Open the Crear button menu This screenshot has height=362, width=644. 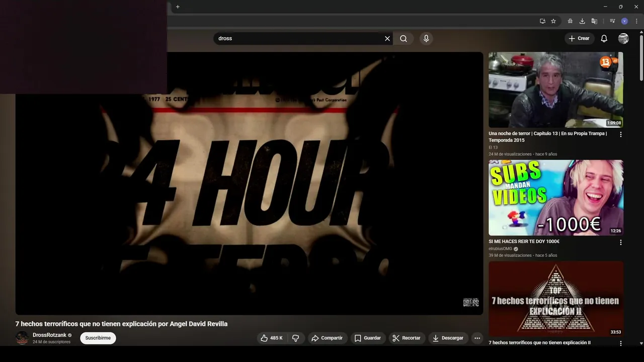point(579,38)
